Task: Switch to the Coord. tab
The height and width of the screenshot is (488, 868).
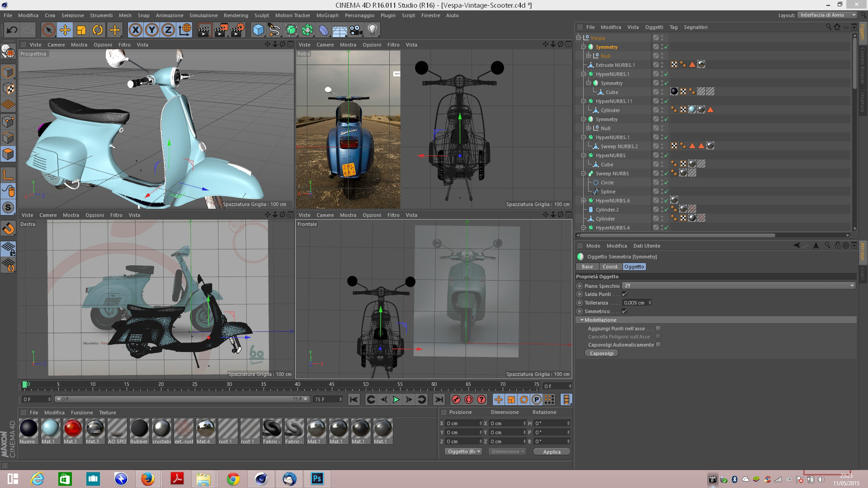Action: tap(610, 267)
